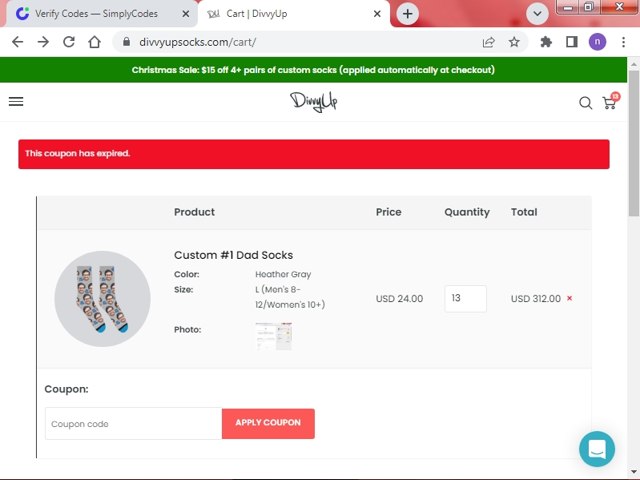Click the site search magnifier icon
640x480 pixels.
[586, 102]
